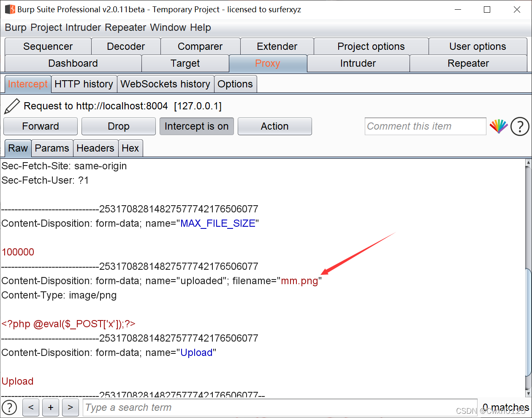Viewport: 532px width, 418px height.
Task: Open the HTTP history sub-tab
Action: click(84, 84)
